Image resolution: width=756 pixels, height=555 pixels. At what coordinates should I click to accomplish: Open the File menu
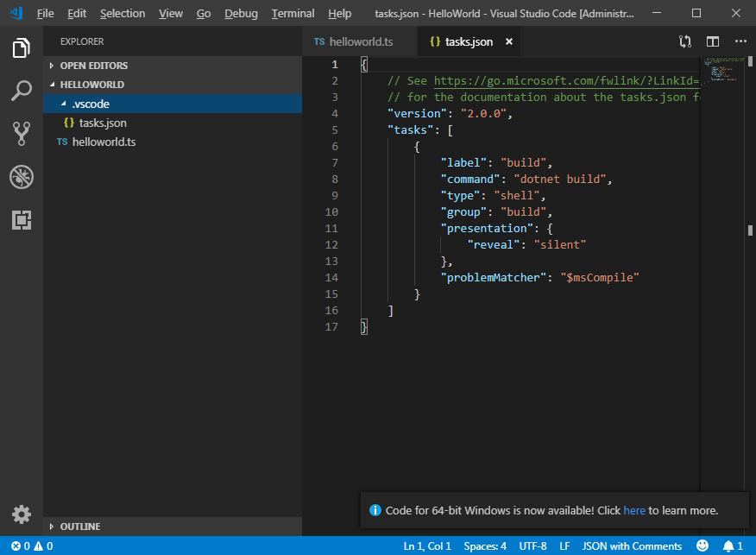tap(46, 14)
